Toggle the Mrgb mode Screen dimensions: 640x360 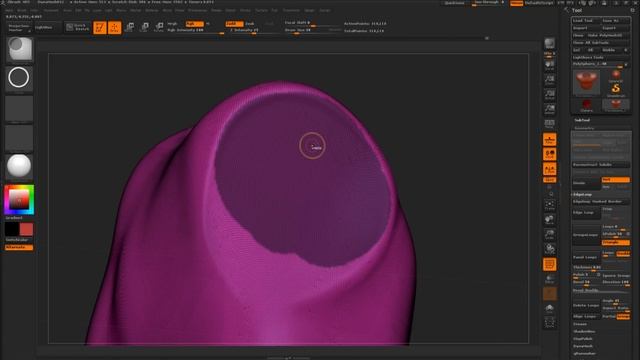[x=173, y=24]
